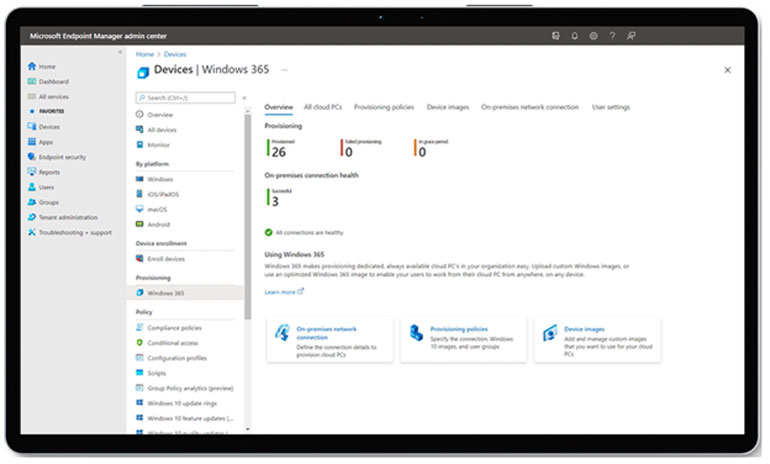Open Troubleshooting + support
The width and height of the screenshot is (770, 464).
[70, 232]
